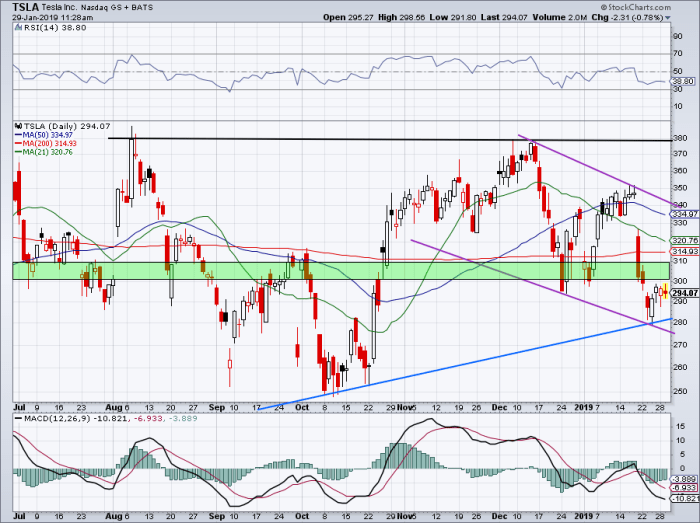Click the High 298.66 value
This screenshot has width=700, height=523.
402,17
